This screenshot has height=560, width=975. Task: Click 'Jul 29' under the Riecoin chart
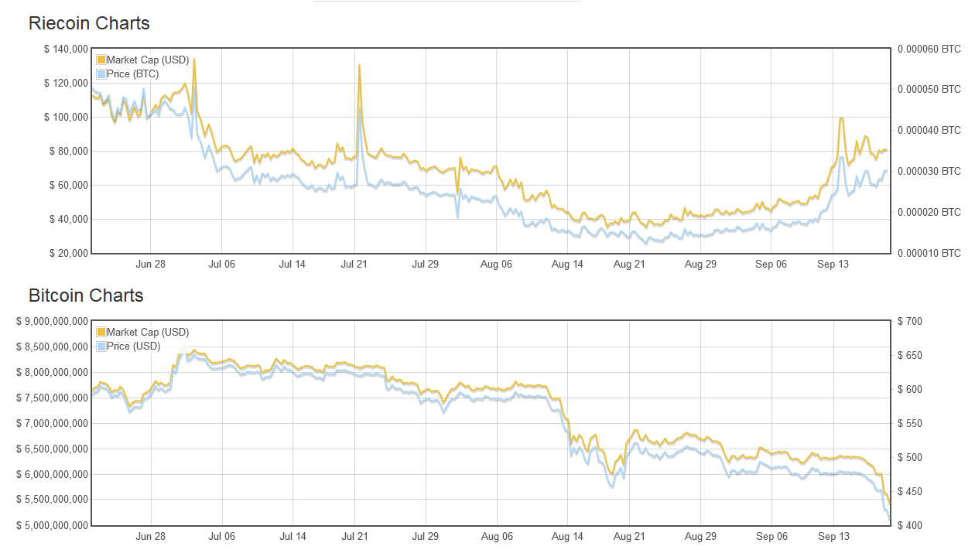[425, 265]
